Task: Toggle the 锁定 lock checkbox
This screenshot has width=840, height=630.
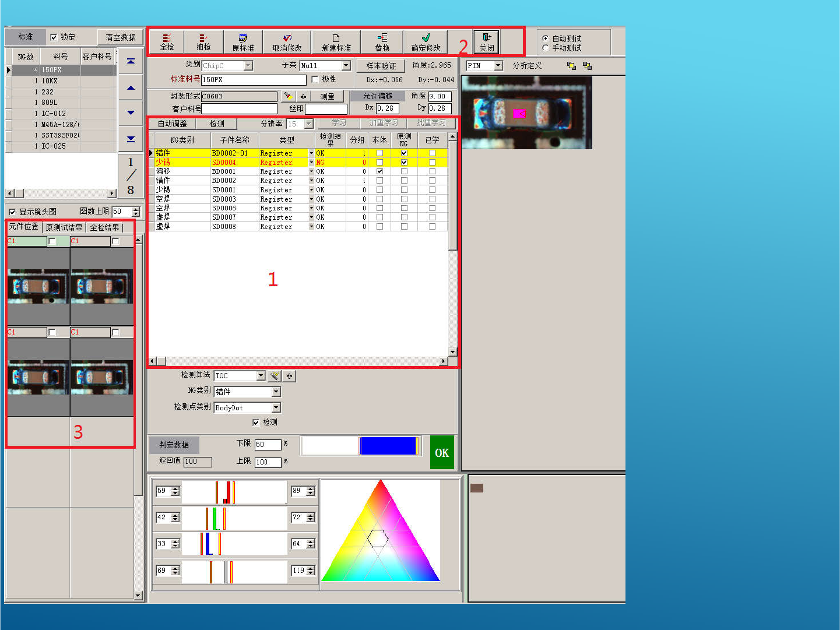Action: tap(54, 37)
